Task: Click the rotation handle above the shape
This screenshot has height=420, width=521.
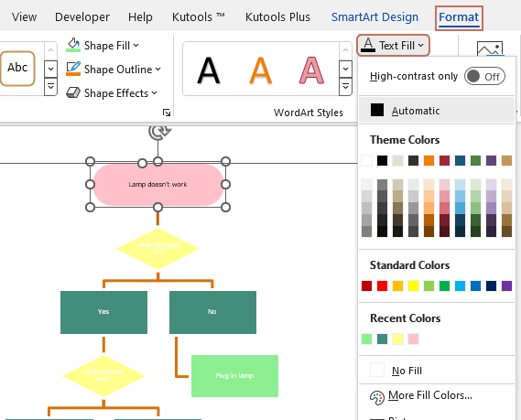Action: tap(158, 132)
